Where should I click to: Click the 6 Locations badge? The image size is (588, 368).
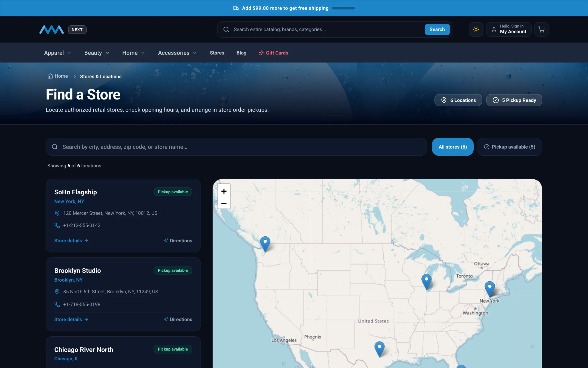[458, 100]
